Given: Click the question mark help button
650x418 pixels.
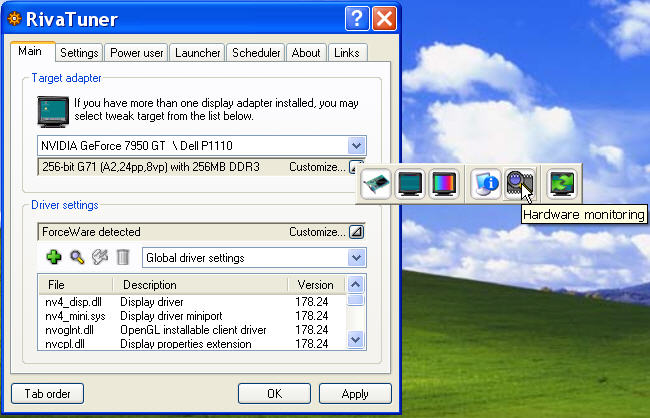Looking at the screenshot, I should 357,19.
